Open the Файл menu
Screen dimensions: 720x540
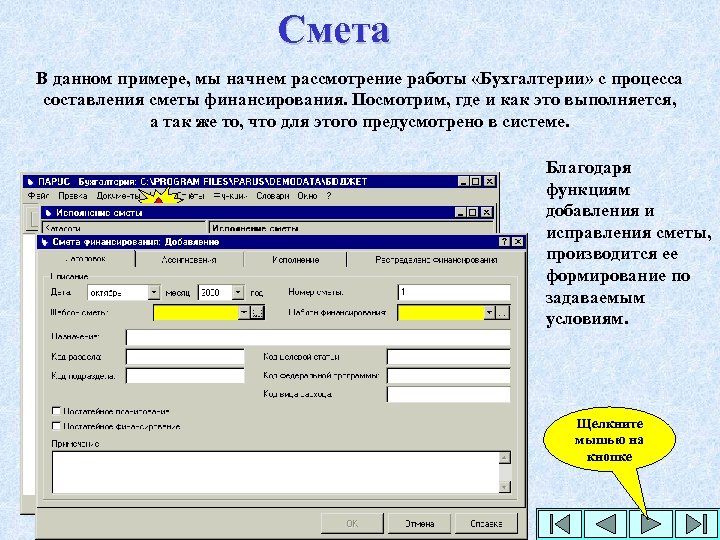(x=38, y=196)
